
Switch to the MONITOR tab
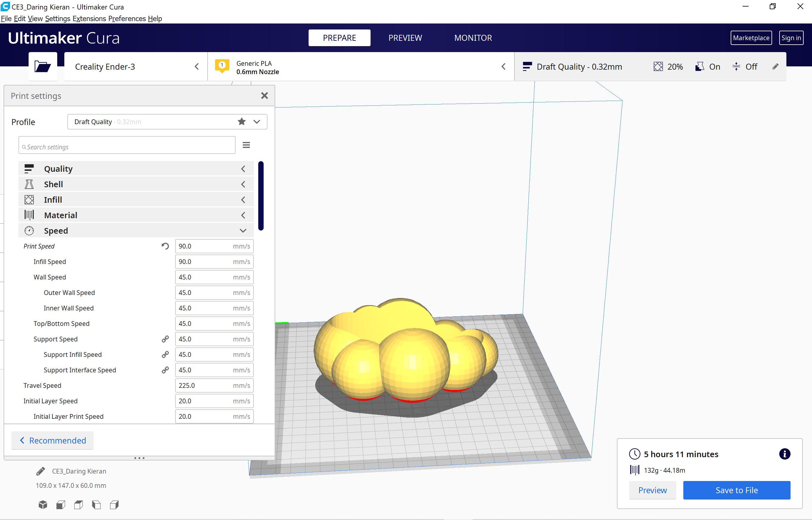(474, 38)
